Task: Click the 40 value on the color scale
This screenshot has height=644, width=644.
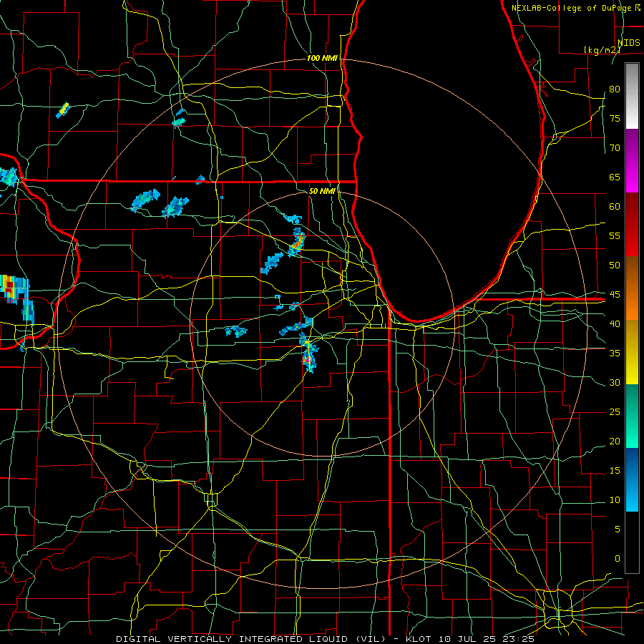Action: click(x=615, y=323)
